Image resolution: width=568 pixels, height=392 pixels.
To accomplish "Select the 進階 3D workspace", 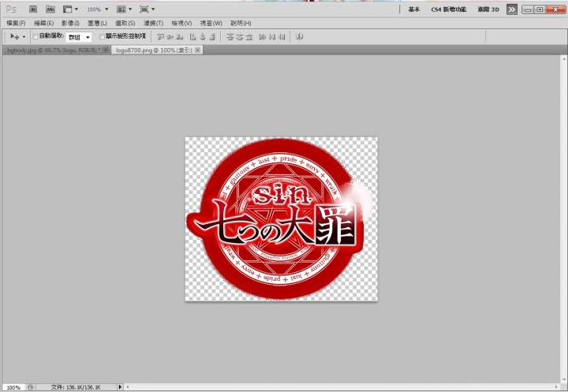I will click(x=488, y=9).
